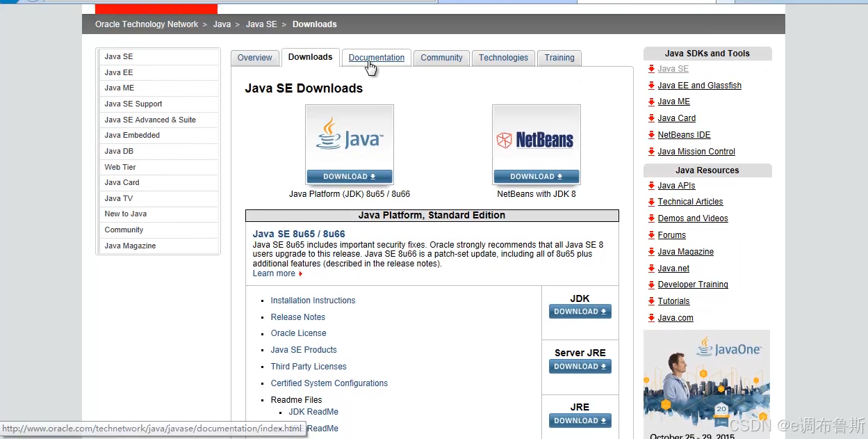Select Java ME in left sidebar
Image resolution: width=868 pixels, height=439 pixels.
[159, 88]
